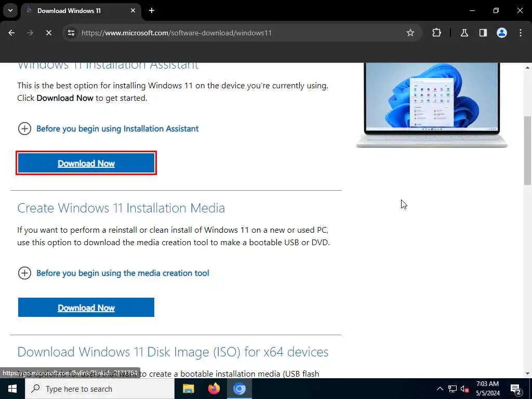Expand Before you begin using the media creation tool

coord(113,273)
